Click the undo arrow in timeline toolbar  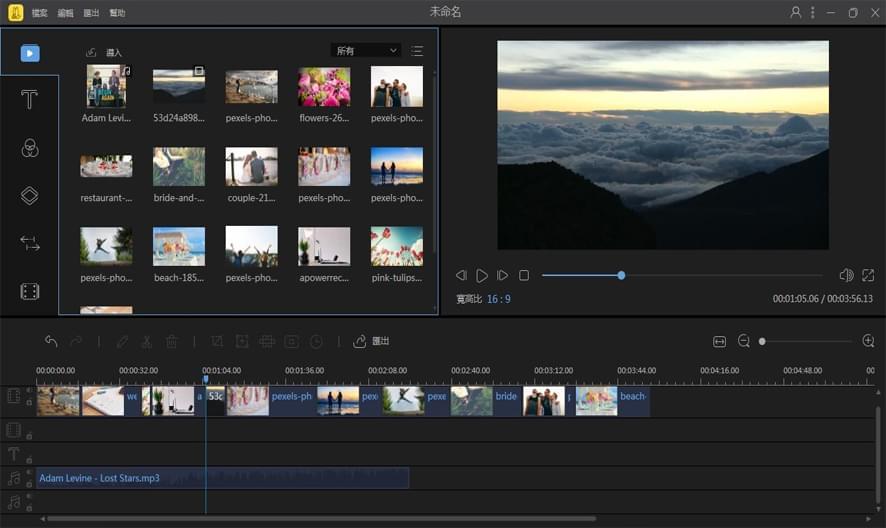pyautogui.click(x=51, y=342)
